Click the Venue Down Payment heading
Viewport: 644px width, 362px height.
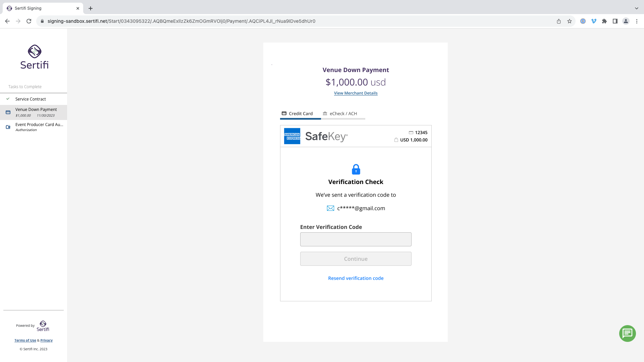[356, 70]
